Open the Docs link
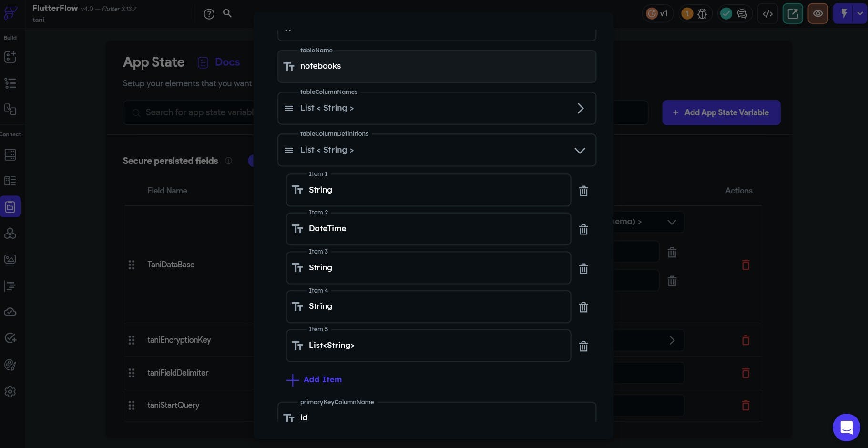Viewport: 868px width, 448px height. [x=227, y=62]
